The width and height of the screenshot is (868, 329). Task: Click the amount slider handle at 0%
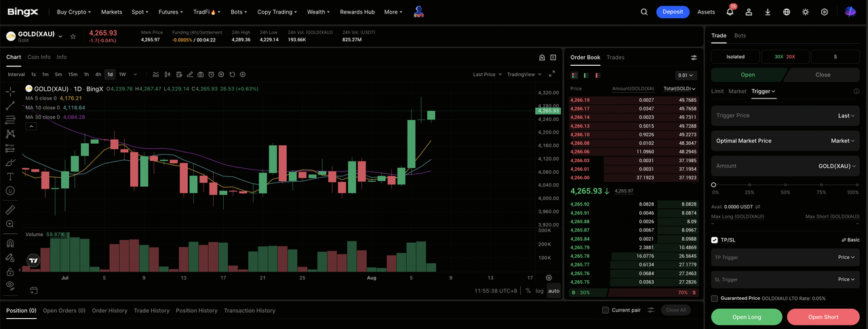[x=713, y=185]
